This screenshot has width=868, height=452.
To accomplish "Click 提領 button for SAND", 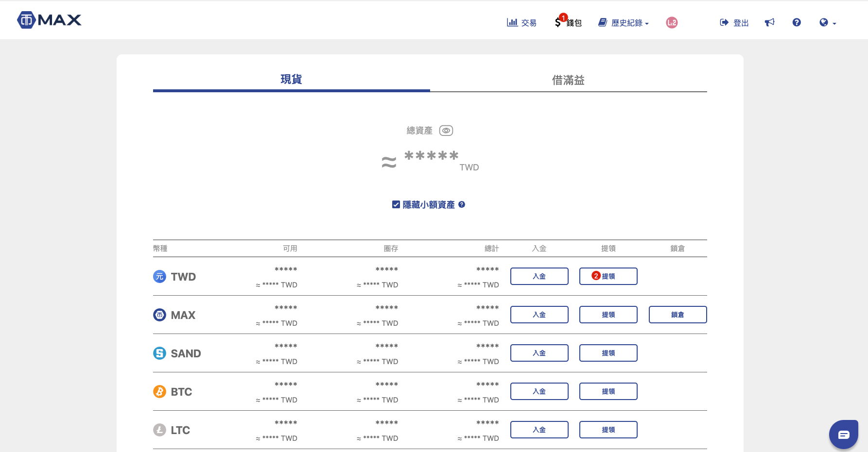I will (x=608, y=353).
